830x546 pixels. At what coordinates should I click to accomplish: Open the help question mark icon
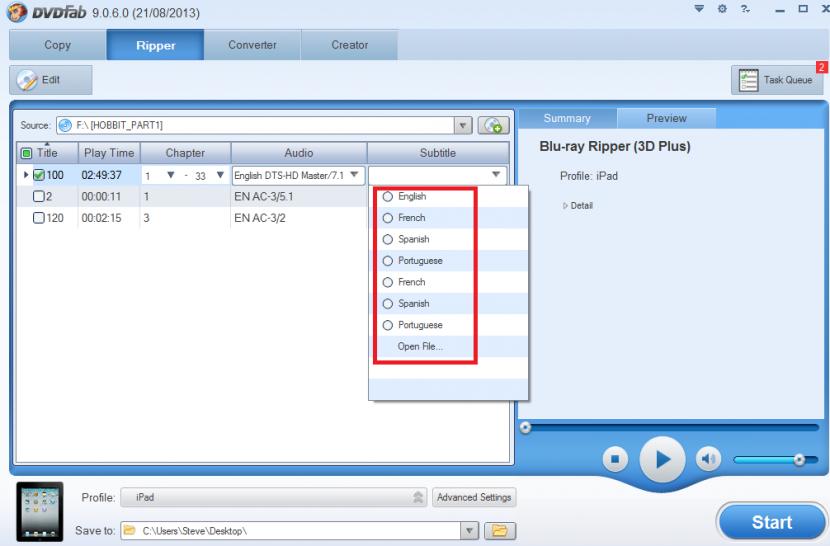click(745, 8)
